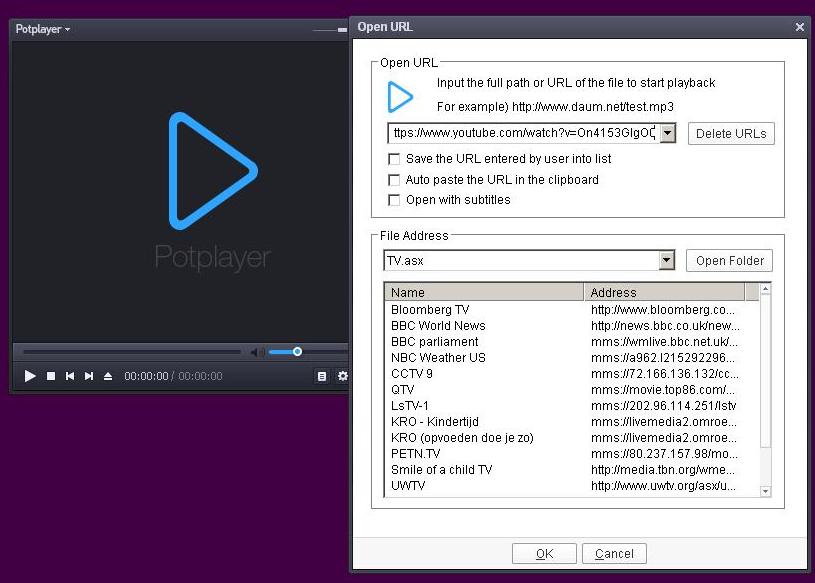Select CCTV 9 entry

tap(412, 374)
